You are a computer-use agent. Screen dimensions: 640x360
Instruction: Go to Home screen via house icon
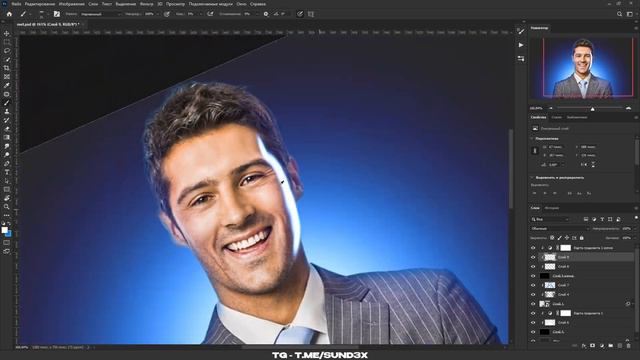[9, 14]
